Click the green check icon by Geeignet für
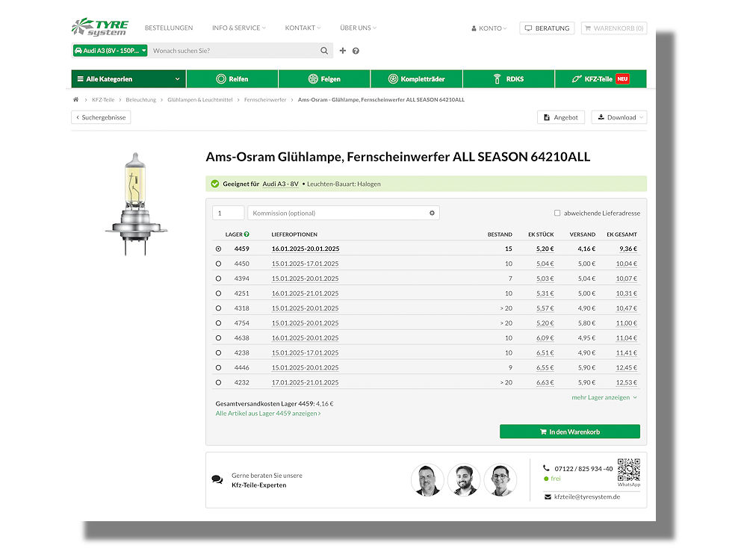 click(x=215, y=184)
